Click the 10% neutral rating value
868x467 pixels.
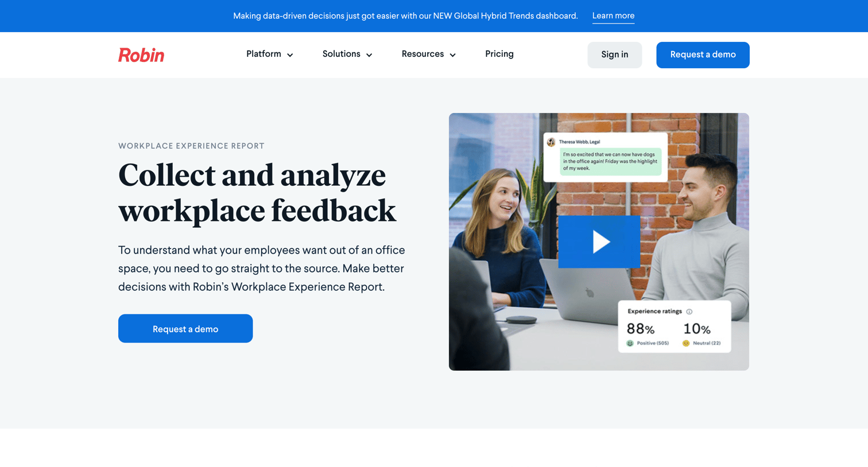[x=697, y=329]
